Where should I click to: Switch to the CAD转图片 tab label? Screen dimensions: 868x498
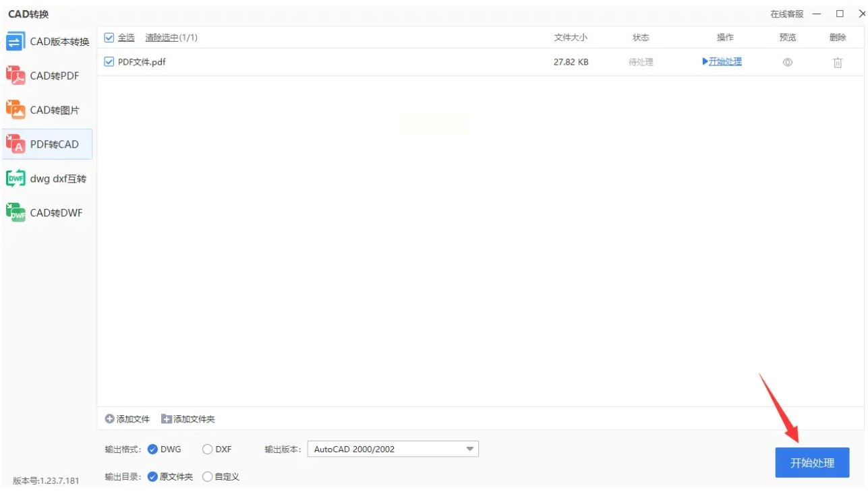coord(55,110)
